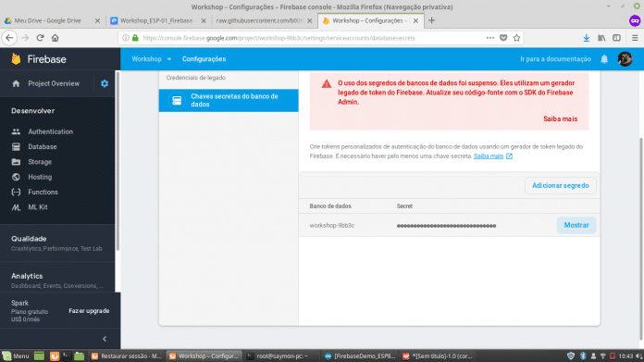Image resolution: width=644 pixels, height=362 pixels.
Task: Click the Project Overview home icon
Action: click(16, 83)
